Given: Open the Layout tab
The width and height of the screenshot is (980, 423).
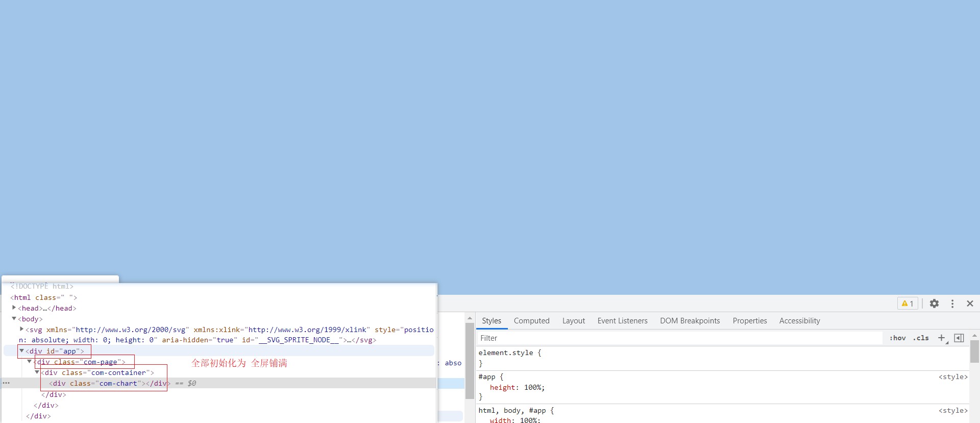Looking at the screenshot, I should point(574,321).
